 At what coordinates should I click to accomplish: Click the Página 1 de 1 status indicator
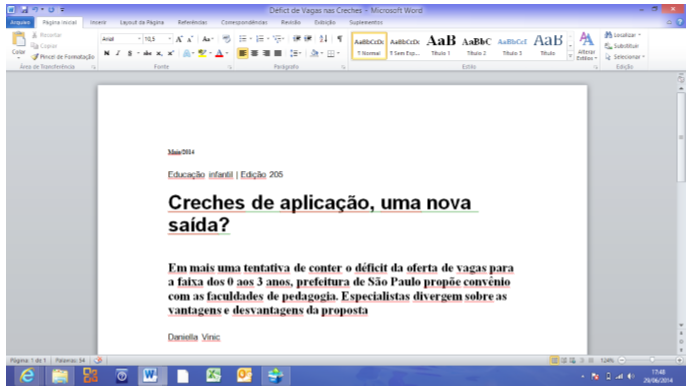coord(28,360)
